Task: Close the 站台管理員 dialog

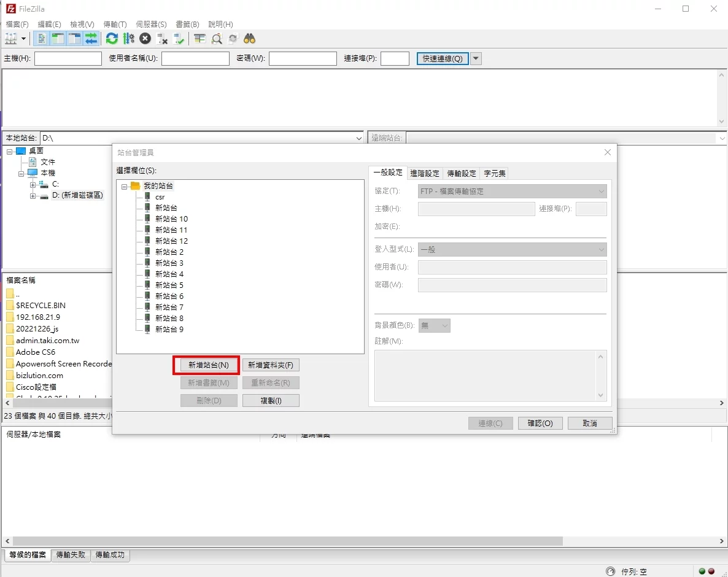Action: pos(607,152)
